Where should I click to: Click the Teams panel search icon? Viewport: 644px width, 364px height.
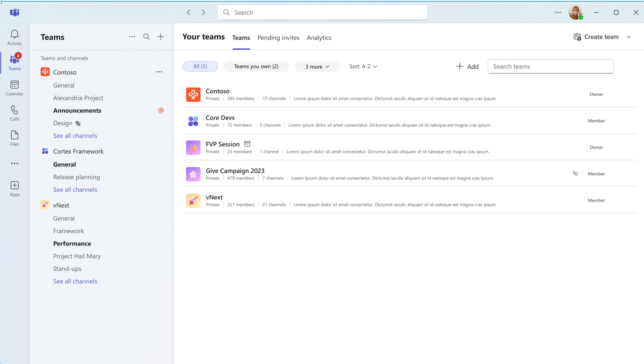click(x=147, y=37)
